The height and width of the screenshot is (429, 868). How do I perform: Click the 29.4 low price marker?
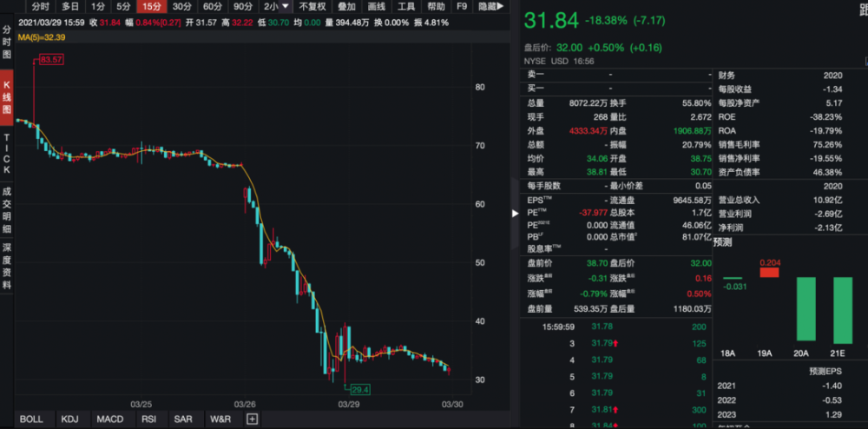[x=358, y=390]
